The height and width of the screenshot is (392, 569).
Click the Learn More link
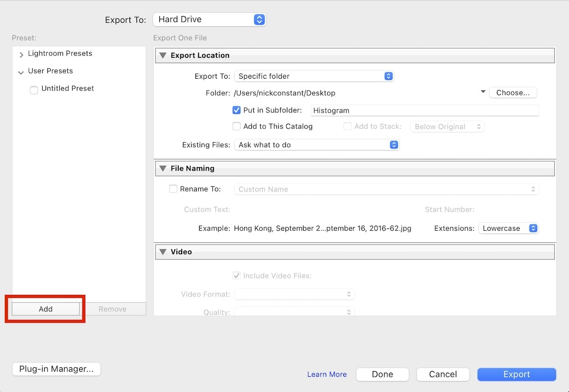pos(327,374)
